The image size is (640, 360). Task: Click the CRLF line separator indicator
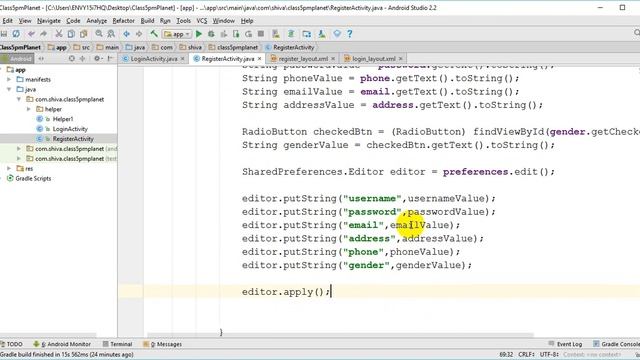click(x=527, y=355)
